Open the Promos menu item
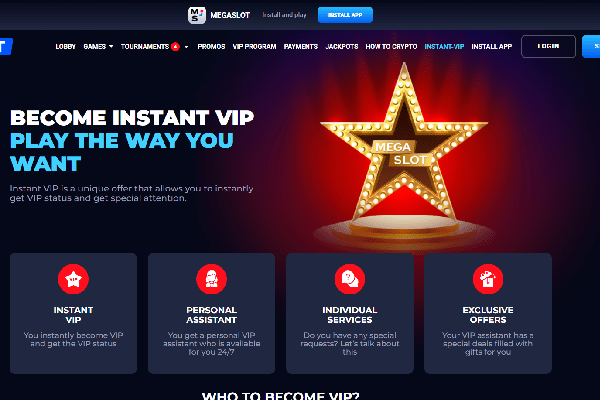 click(211, 46)
